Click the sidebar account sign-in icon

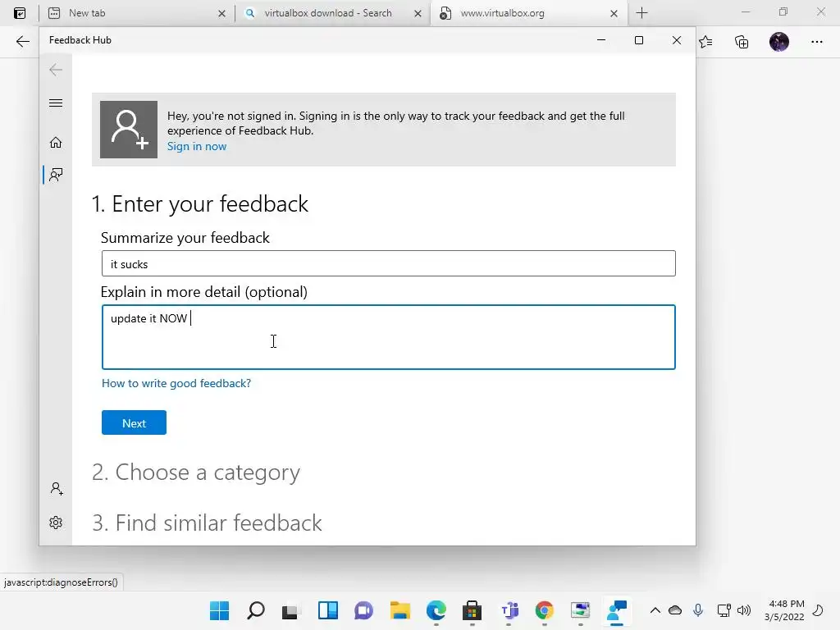click(x=57, y=489)
